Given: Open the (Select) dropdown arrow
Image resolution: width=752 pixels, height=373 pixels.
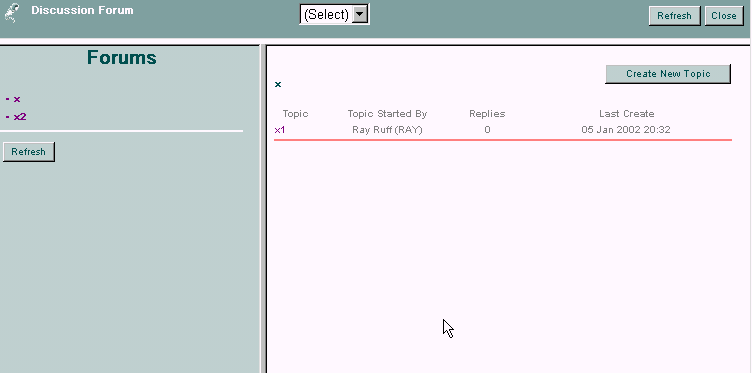Looking at the screenshot, I should (x=360, y=14).
